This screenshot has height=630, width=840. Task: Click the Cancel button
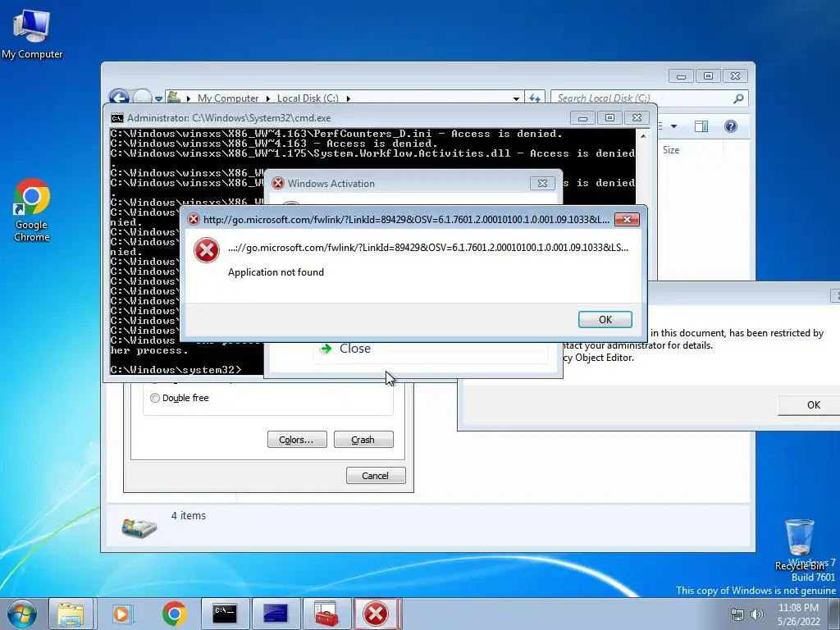click(376, 475)
